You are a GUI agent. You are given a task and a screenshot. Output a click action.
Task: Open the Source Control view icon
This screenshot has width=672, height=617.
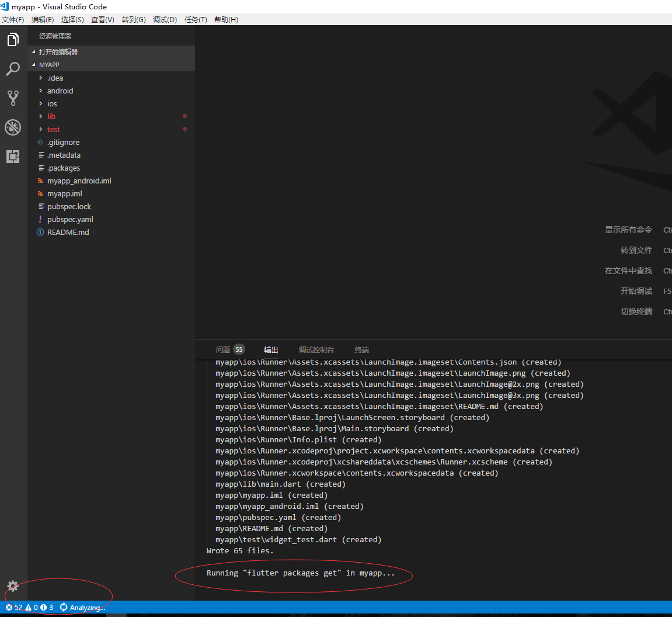(13, 98)
